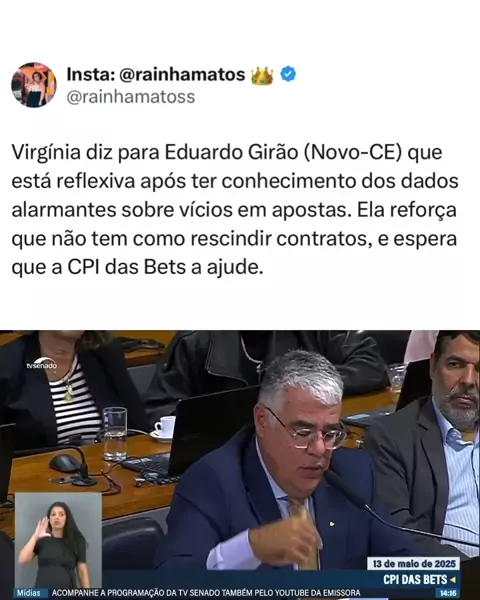Click the computer mouse on the desk
Image resolution: width=480 pixels, height=600 pixels.
(65, 462)
